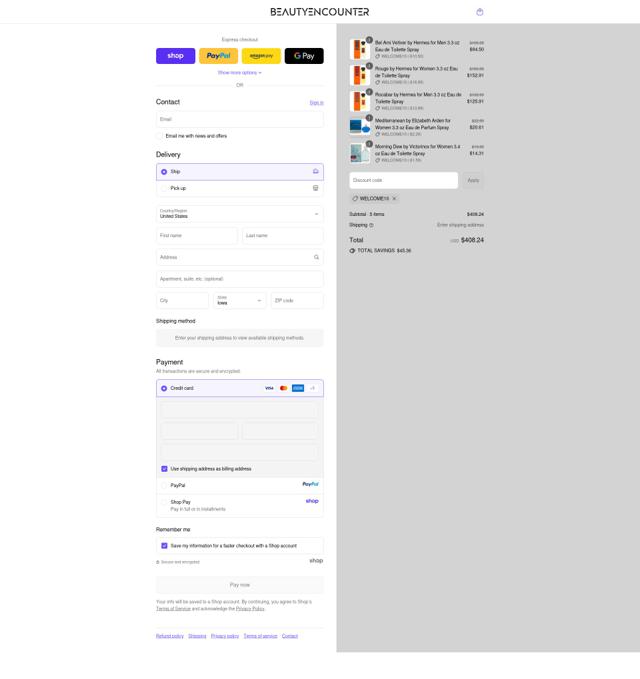Pay with PayPal express button
The image size is (640, 679).
pos(218,56)
